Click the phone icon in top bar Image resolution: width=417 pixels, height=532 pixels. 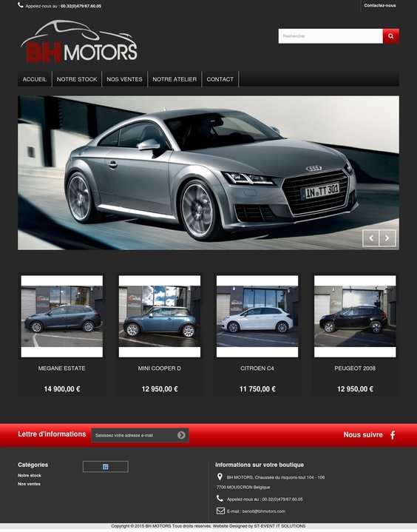pyautogui.click(x=21, y=5)
